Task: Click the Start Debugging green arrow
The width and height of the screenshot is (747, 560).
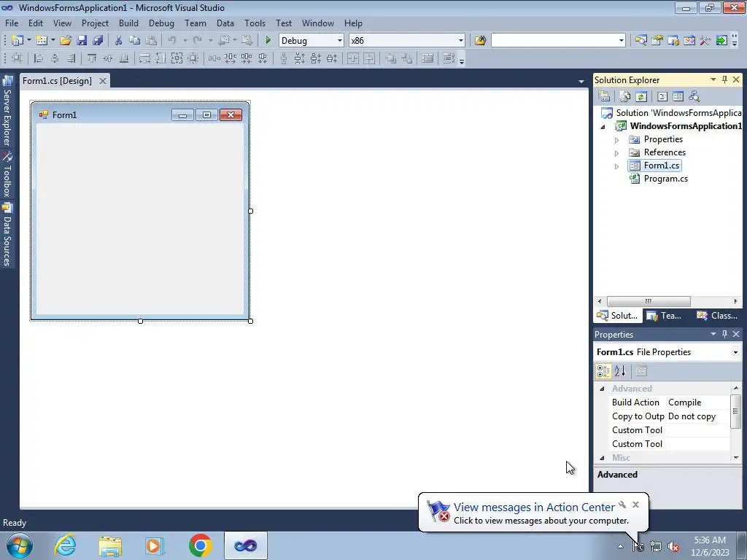Action: 268,41
